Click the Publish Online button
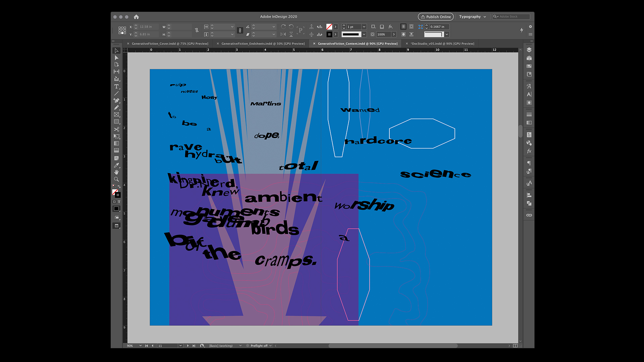This screenshot has width=644, height=362. pyautogui.click(x=435, y=17)
